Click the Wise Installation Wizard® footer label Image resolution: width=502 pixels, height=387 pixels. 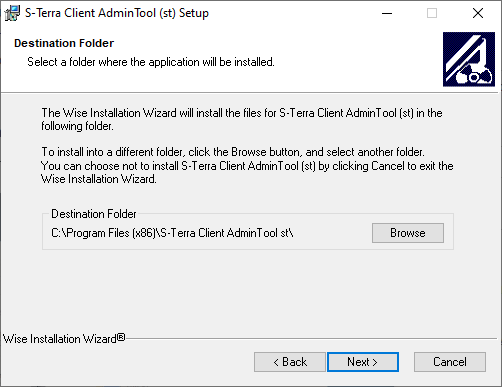[x=64, y=339]
